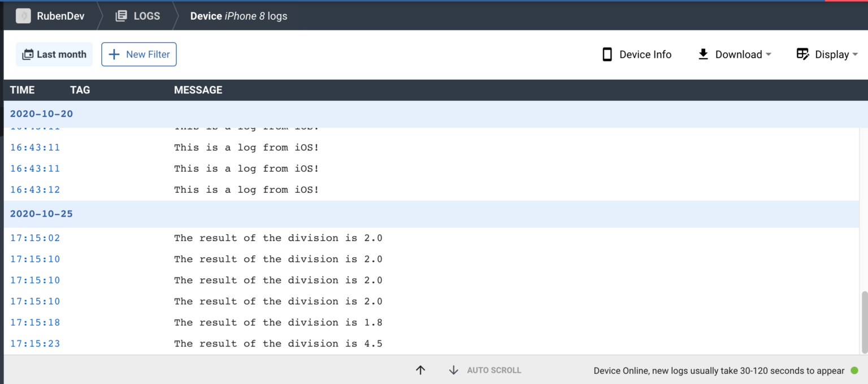Click the plus icon on New Filter
The height and width of the screenshot is (384, 868).
(115, 54)
